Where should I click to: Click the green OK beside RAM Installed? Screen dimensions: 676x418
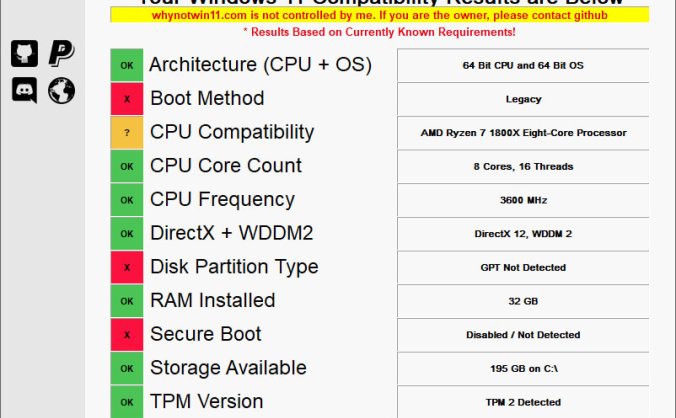pyautogui.click(x=127, y=301)
